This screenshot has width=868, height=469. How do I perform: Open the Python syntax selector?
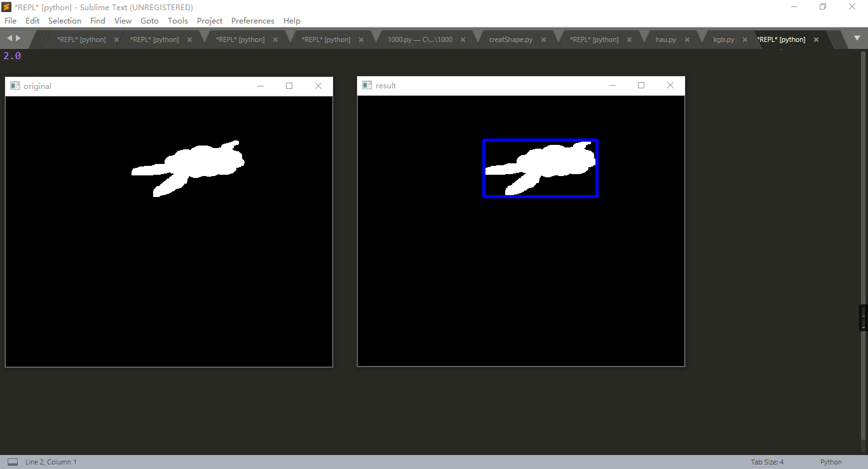coord(831,462)
